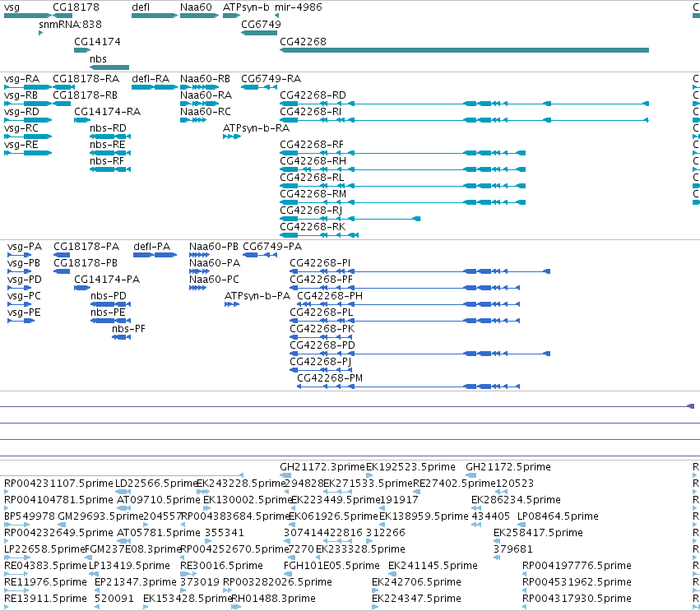Select the CG18178 gene label
Image resolution: width=700 pixels, height=611 pixels.
click(x=76, y=7)
